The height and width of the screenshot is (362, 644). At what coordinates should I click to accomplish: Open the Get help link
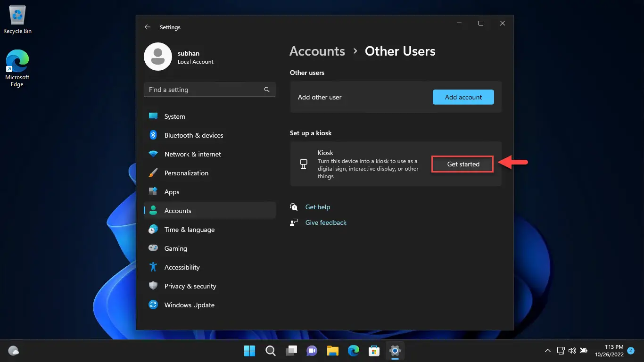click(318, 207)
